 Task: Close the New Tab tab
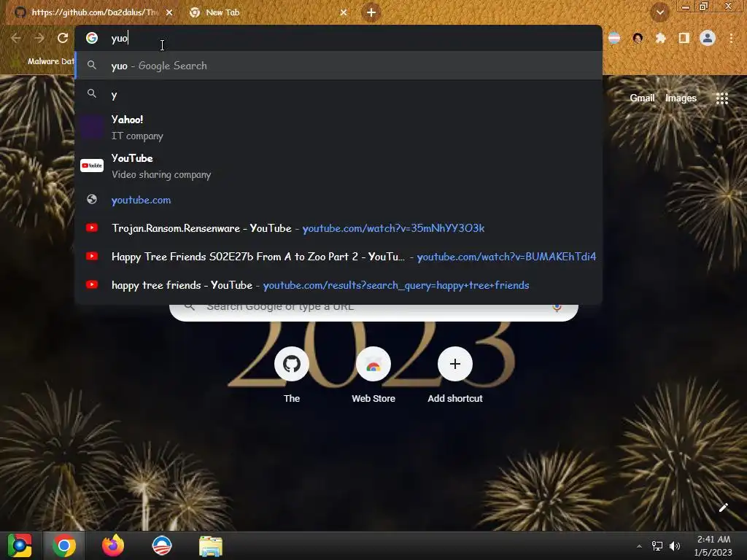pyautogui.click(x=344, y=12)
